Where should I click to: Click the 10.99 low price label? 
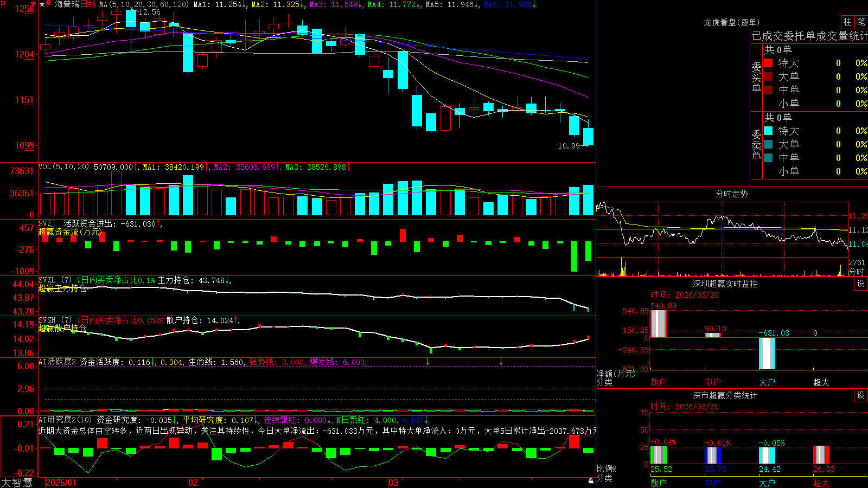click(569, 146)
